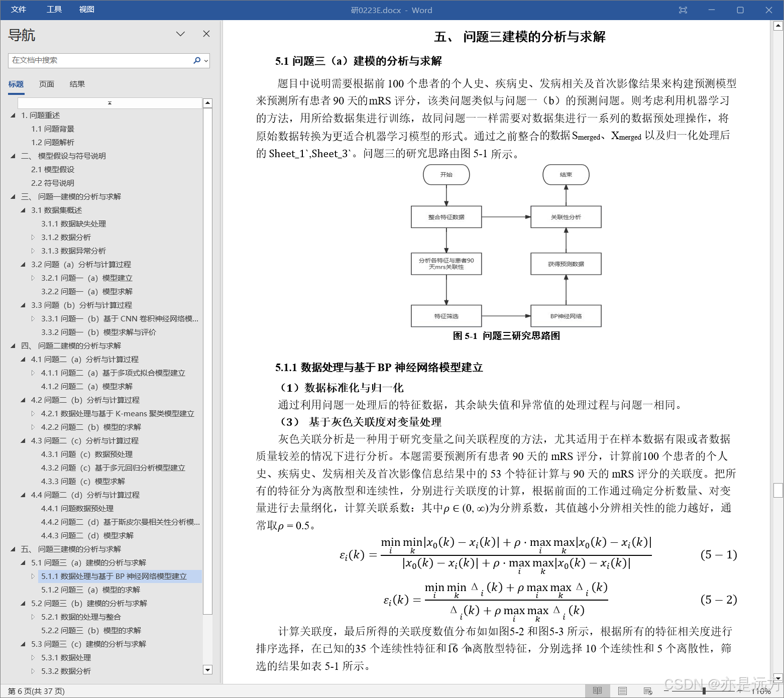Switch to Web Layout view icon

(648, 691)
